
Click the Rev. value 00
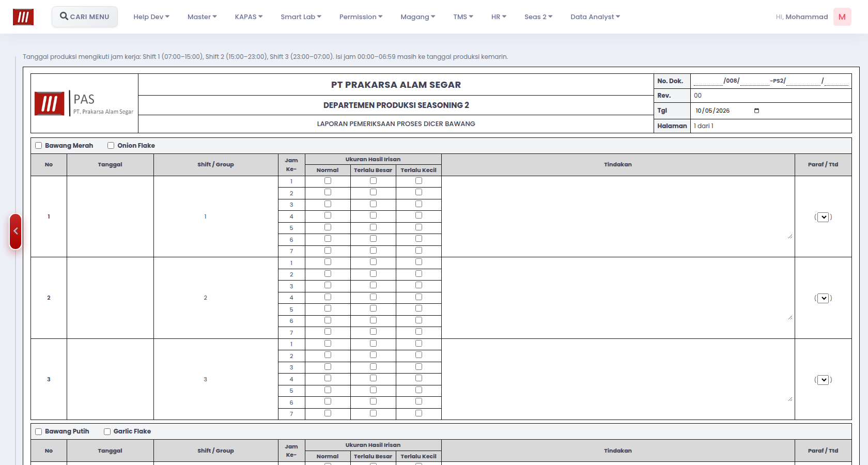[698, 96]
